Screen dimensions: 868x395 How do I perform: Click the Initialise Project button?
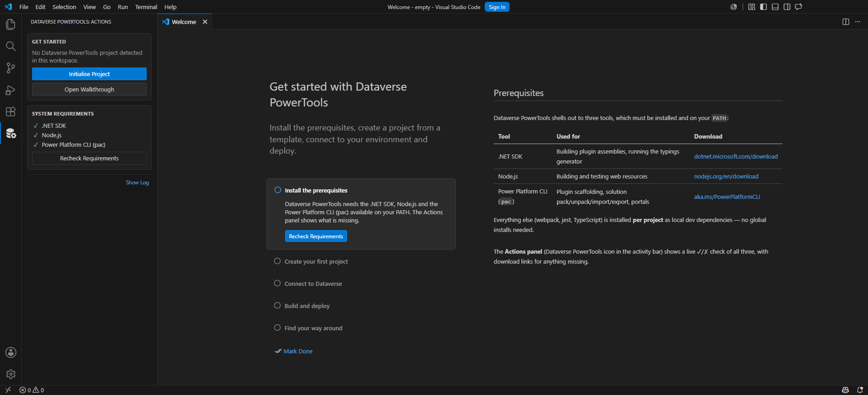pos(89,74)
